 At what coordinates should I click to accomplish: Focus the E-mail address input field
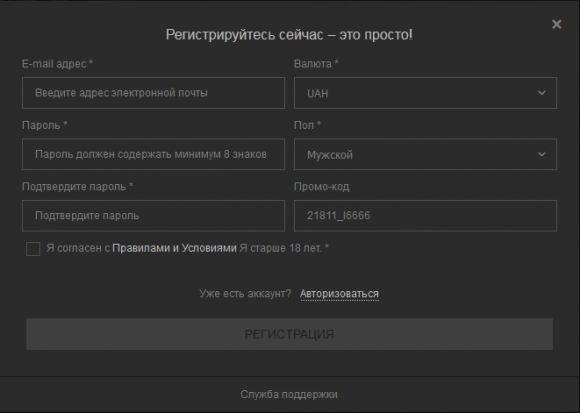coord(154,93)
